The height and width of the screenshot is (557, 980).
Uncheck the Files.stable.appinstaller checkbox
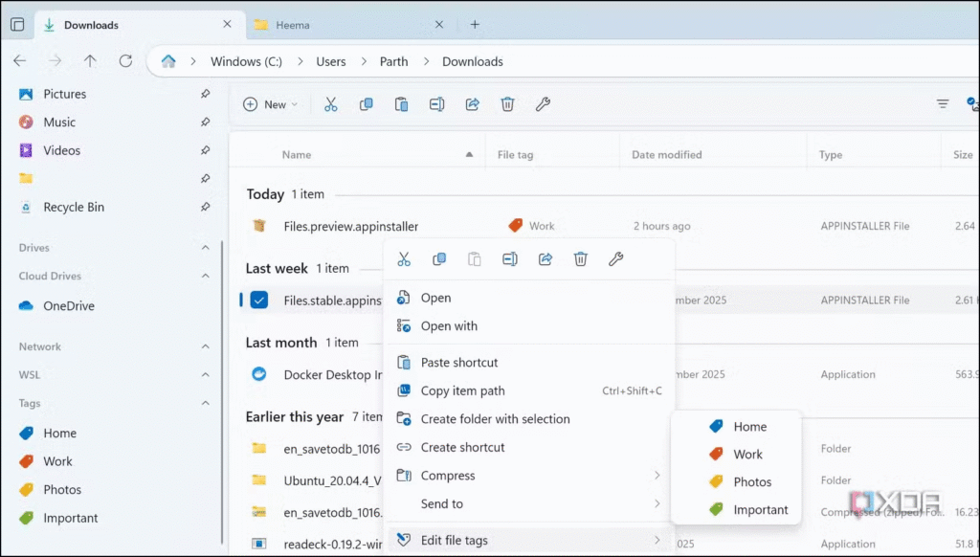click(x=258, y=301)
